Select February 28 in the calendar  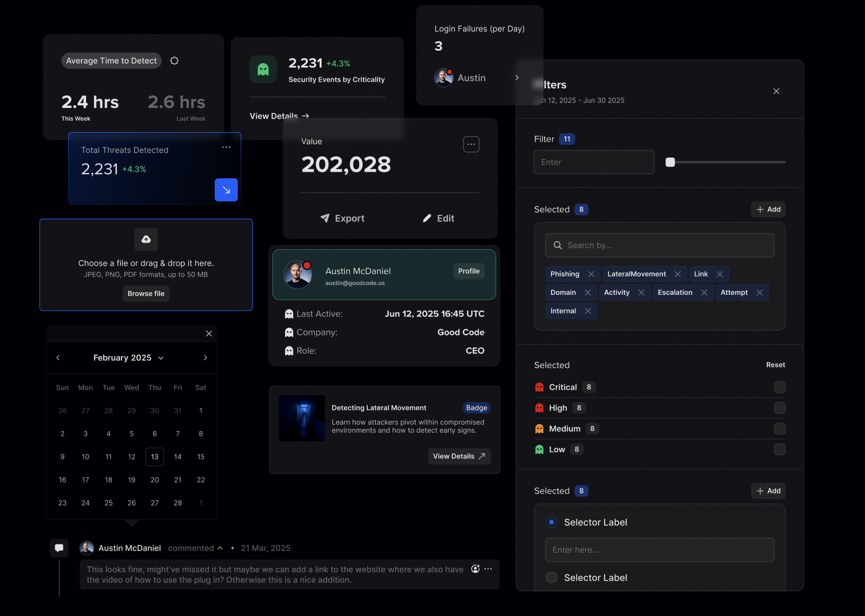[178, 503]
